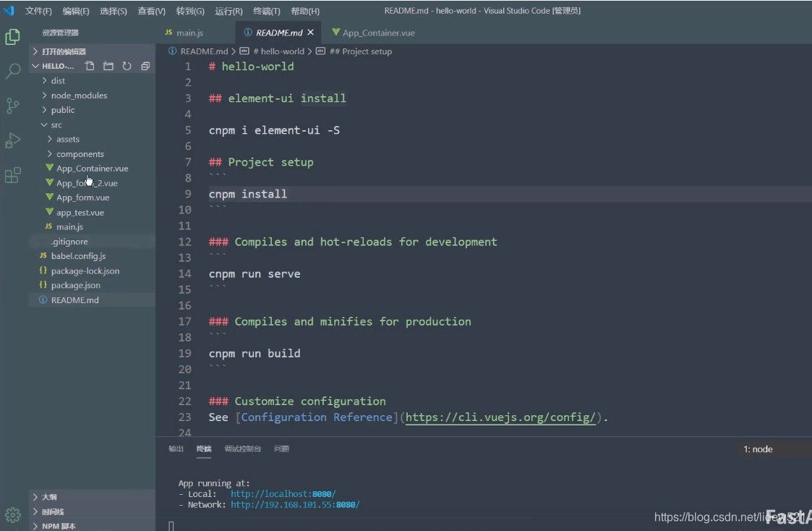
Task: Open app_test.vue in the file tree
Action: pyautogui.click(x=92, y=213)
